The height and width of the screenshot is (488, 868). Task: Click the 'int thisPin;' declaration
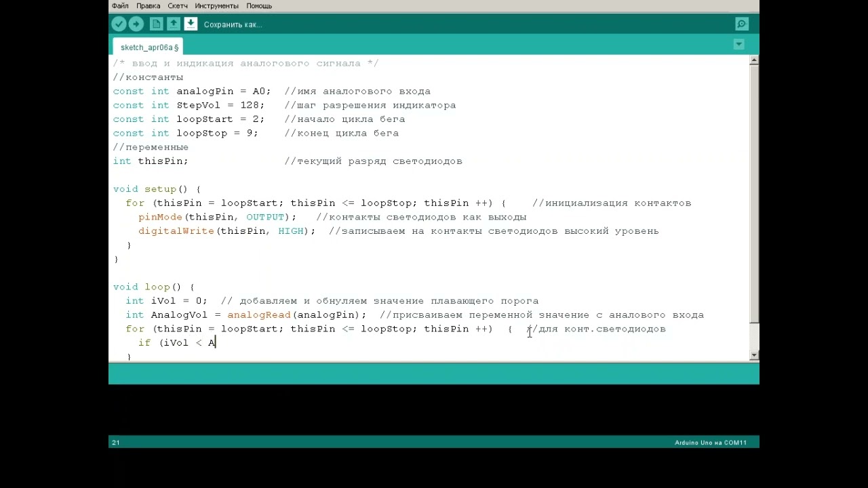pyautogui.click(x=151, y=161)
